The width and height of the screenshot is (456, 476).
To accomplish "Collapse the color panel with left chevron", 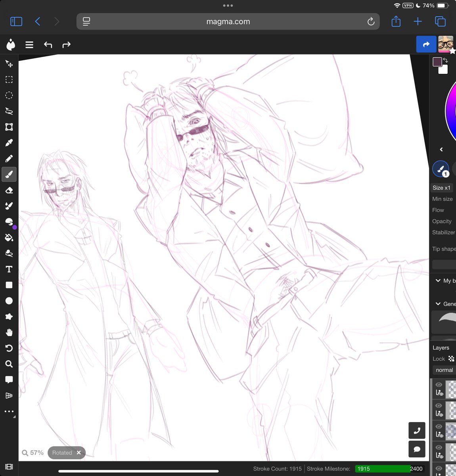I will coord(441,149).
